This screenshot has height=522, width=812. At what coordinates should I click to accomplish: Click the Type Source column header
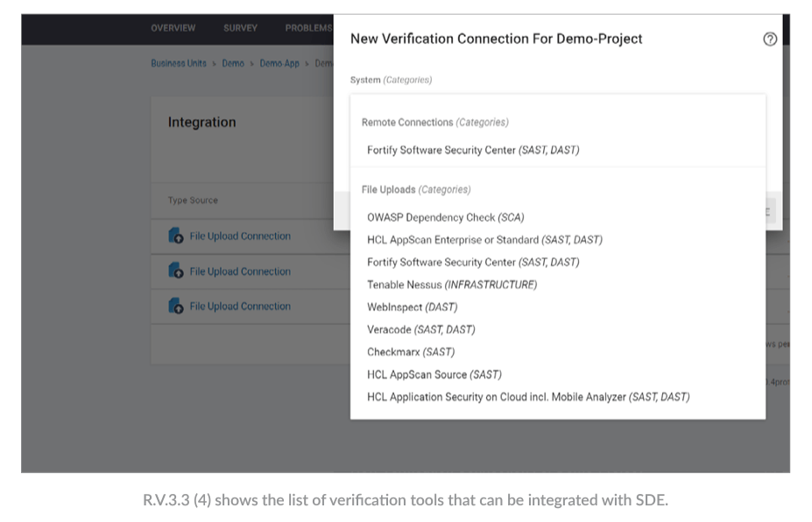[193, 201]
